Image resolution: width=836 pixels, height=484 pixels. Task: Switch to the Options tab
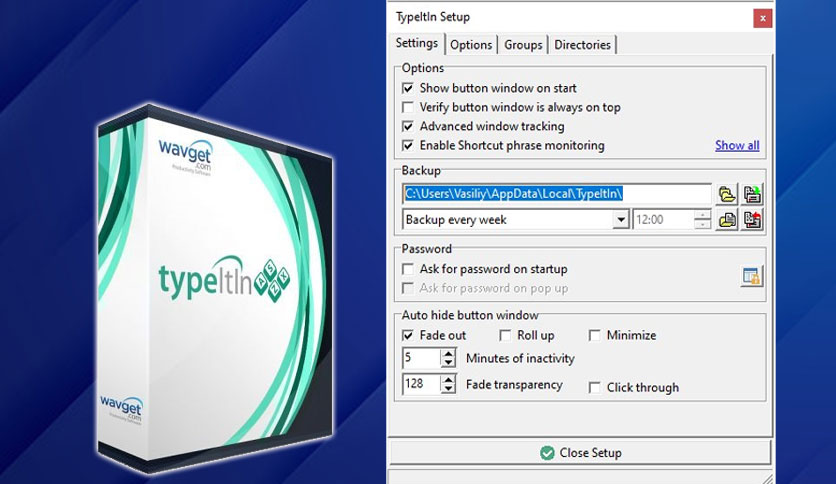coord(471,45)
